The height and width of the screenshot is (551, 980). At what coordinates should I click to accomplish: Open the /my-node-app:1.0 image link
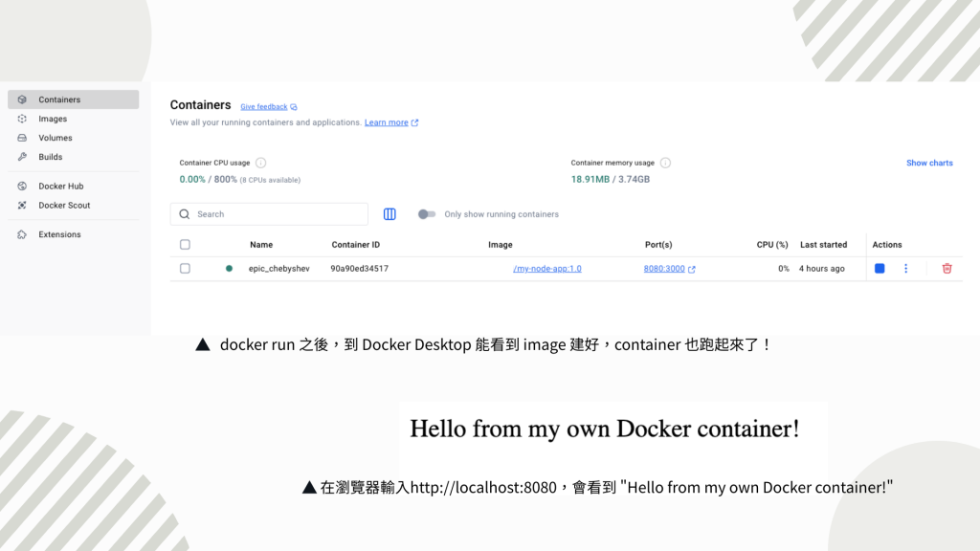pyautogui.click(x=546, y=269)
